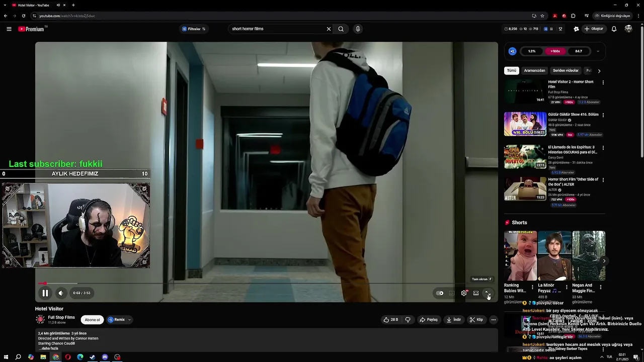Image resolution: width=644 pixels, height=362 pixels.
Task: Open the Adobe Acrobat extension icon
Action: 555,16
